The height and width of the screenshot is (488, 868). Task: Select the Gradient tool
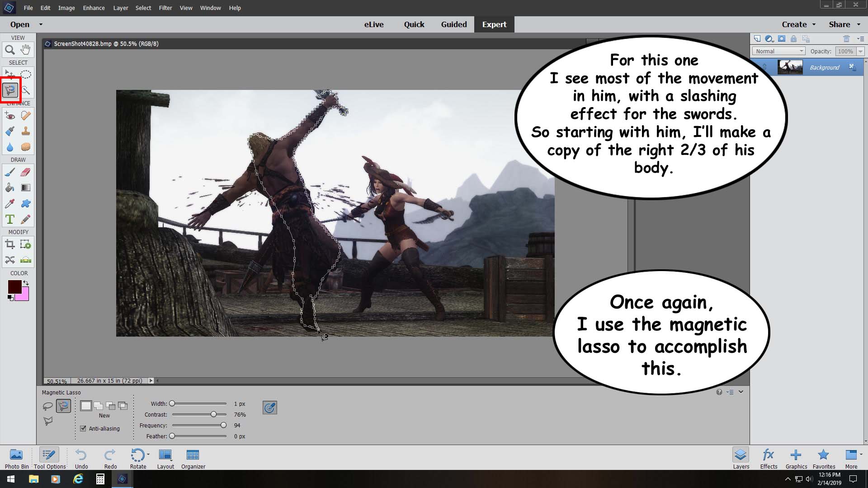(x=26, y=188)
